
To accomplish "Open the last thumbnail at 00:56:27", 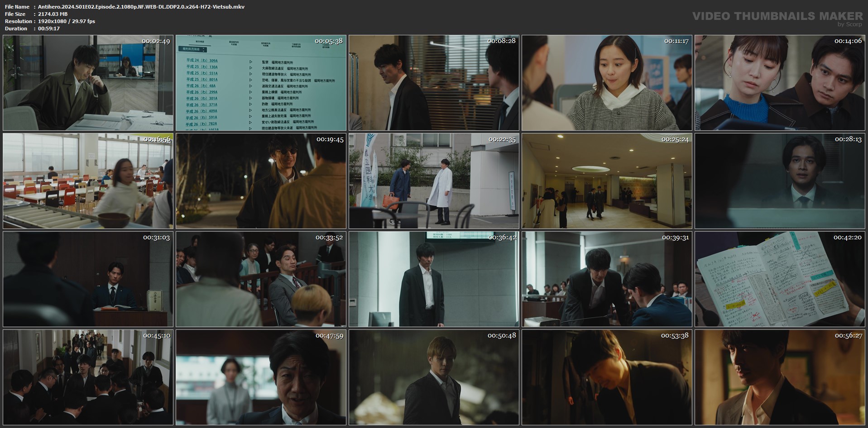I will click(x=780, y=377).
